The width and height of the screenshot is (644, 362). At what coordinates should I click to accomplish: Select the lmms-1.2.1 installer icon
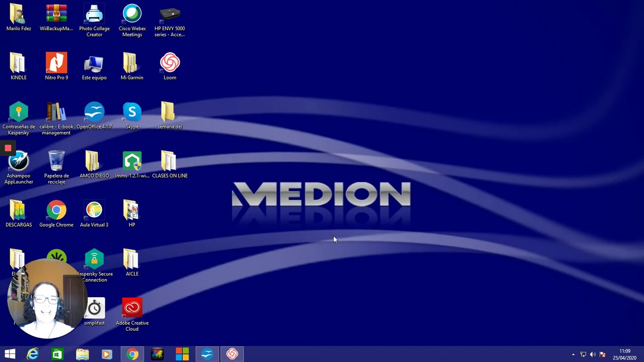point(132,164)
